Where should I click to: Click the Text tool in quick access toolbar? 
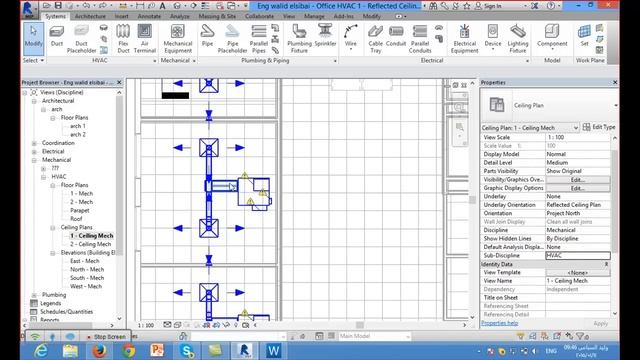pyautogui.click(x=162, y=6)
